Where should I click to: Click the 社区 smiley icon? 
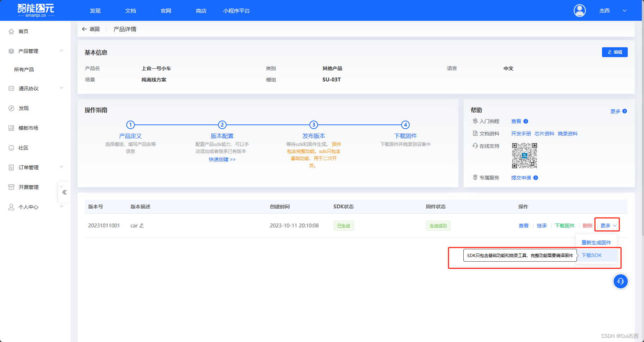click(11, 148)
